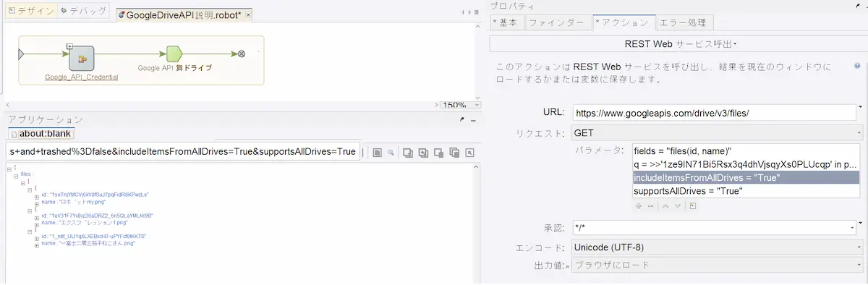Click the add parameter plus icon
Viewport: 868px width, 285px height.
(639, 206)
